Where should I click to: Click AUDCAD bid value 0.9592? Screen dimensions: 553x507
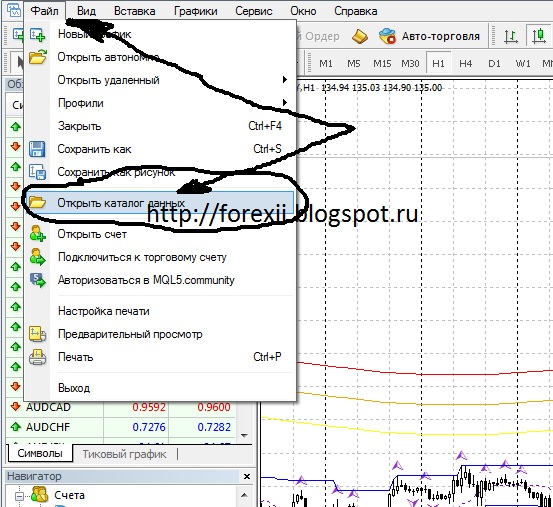pyautogui.click(x=149, y=407)
